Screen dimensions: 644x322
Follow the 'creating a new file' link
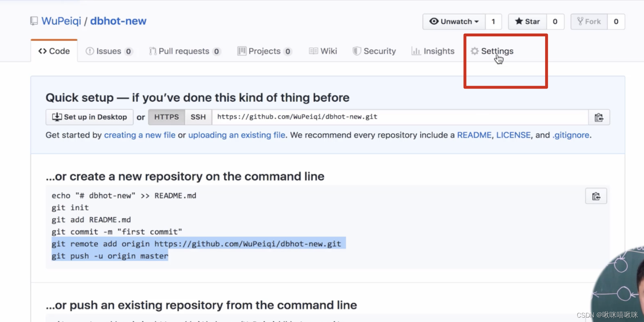140,135
